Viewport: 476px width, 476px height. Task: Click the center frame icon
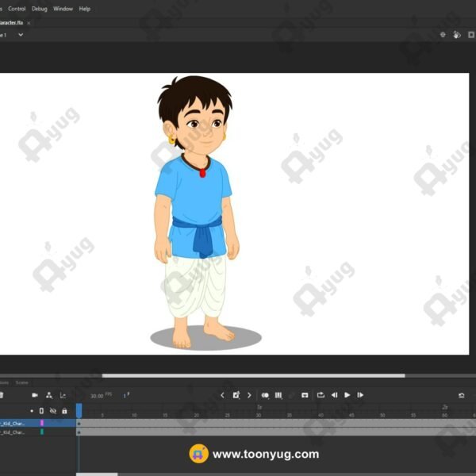click(305, 395)
